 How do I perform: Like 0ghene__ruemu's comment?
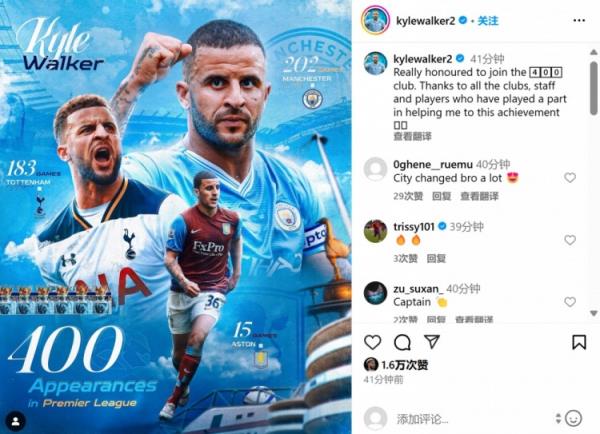[570, 178]
